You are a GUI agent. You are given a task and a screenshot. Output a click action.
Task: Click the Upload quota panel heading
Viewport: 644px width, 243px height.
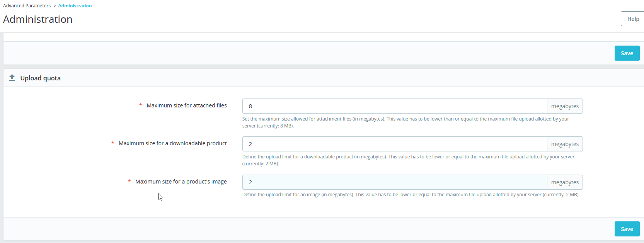coord(40,78)
